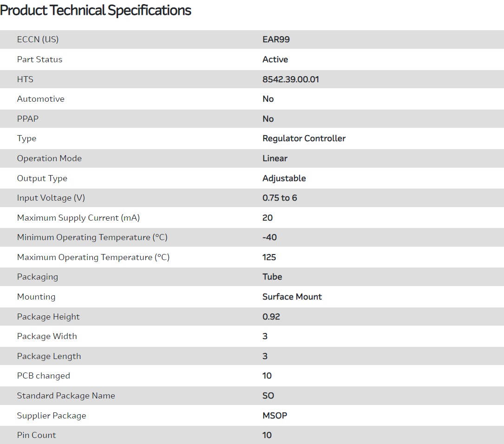Click the PCB changed label
Viewport: 504px width, 444px height.
click(44, 376)
